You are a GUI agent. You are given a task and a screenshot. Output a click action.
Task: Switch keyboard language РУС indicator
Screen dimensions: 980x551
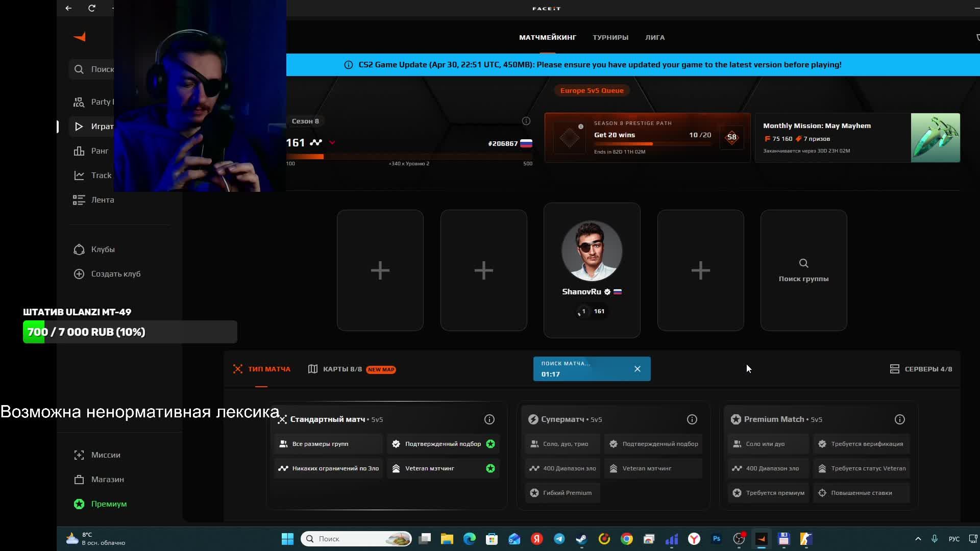pyautogui.click(x=954, y=539)
